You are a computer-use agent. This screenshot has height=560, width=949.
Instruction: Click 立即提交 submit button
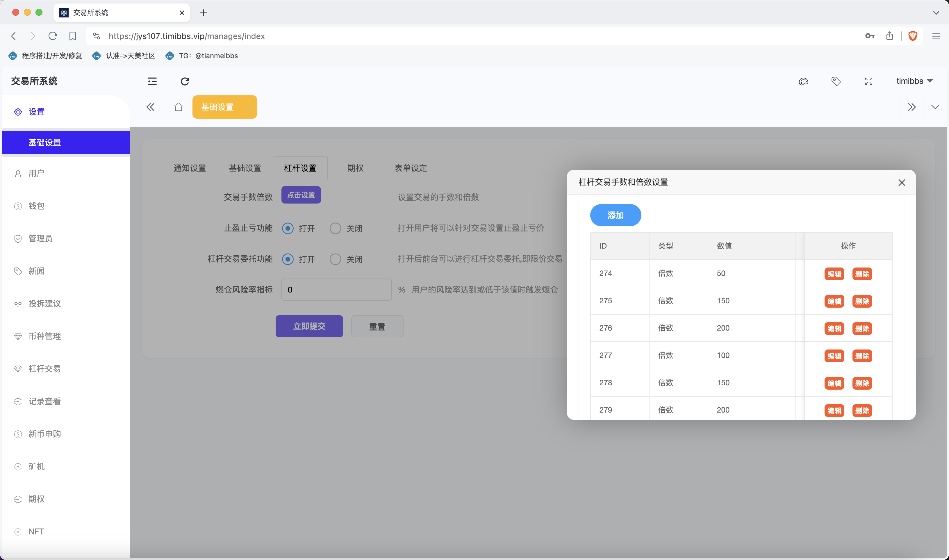(x=309, y=327)
